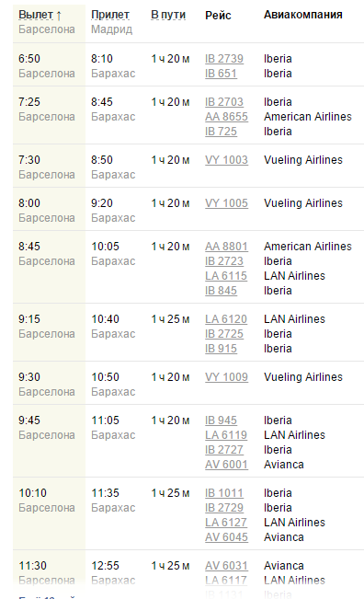Screen dimensions: 364x599
Task: Open flight IB 915 link
Action: click(221, 349)
